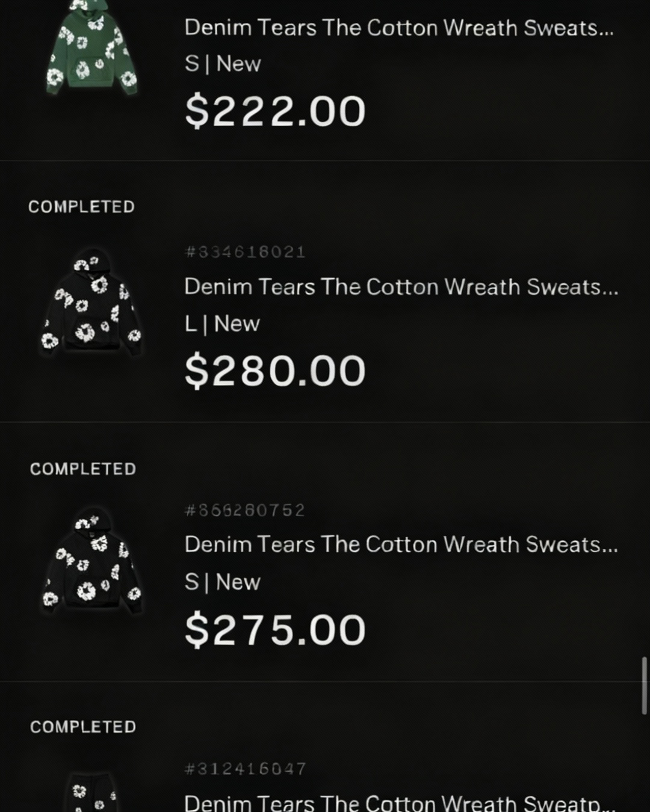Click the vertical scrollbar handle

coord(644,686)
